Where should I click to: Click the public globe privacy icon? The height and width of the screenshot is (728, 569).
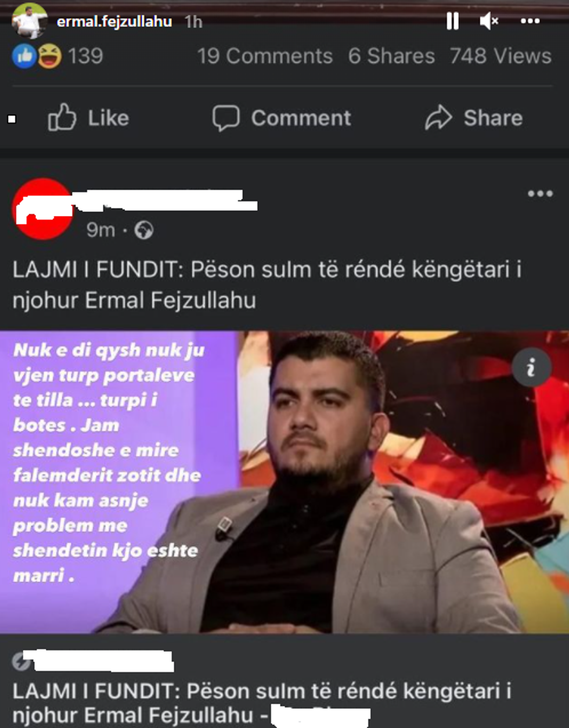tap(143, 230)
